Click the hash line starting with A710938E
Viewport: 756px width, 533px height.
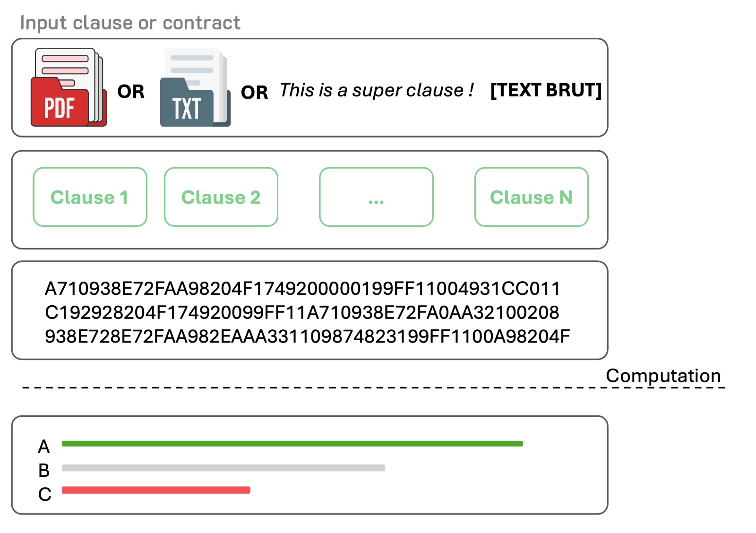click(x=302, y=288)
